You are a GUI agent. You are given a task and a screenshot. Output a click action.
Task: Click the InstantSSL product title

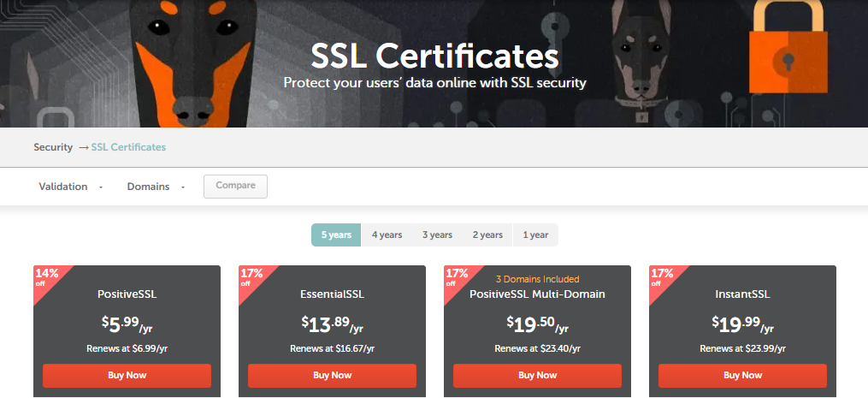742,294
